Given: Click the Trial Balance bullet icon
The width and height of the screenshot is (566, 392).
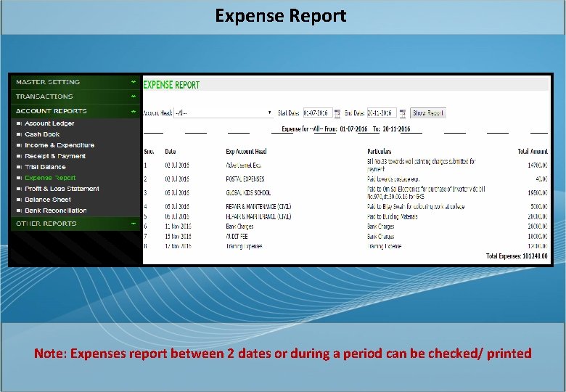Looking at the screenshot, I should [19, 167].
